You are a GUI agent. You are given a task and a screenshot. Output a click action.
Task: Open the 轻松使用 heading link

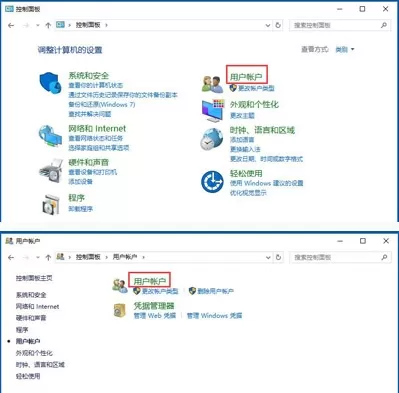click(x=246, y=173)
